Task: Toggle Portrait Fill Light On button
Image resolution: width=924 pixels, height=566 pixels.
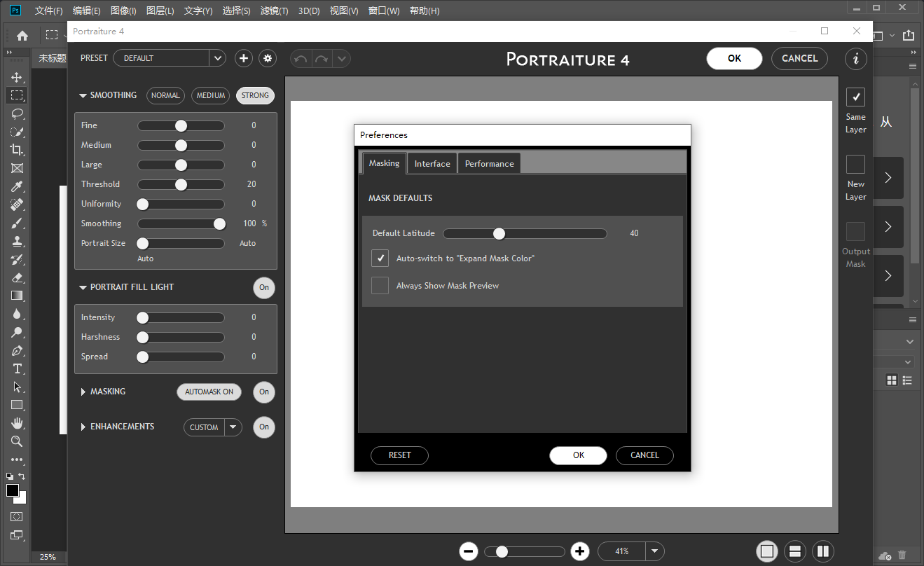Action: tap(264, 287)
